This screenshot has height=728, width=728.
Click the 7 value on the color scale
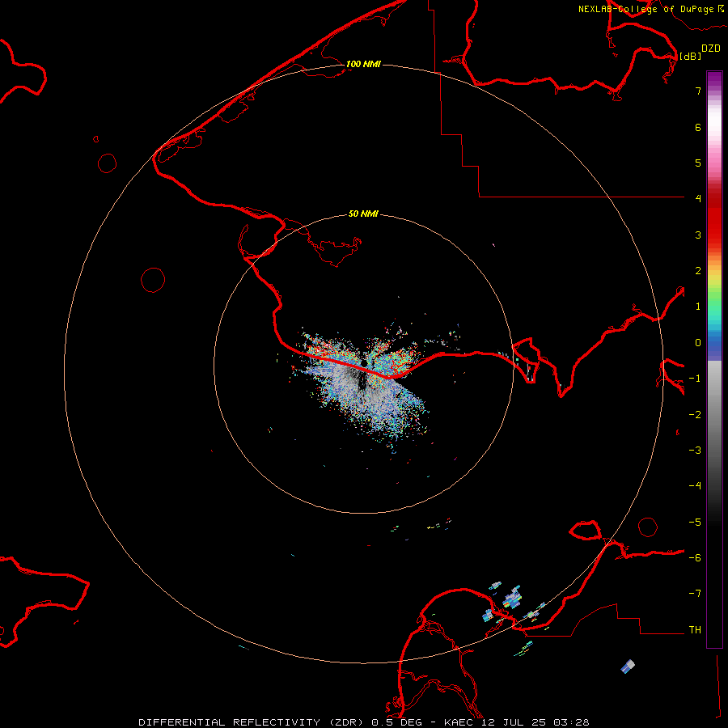[x=698, y=91]
